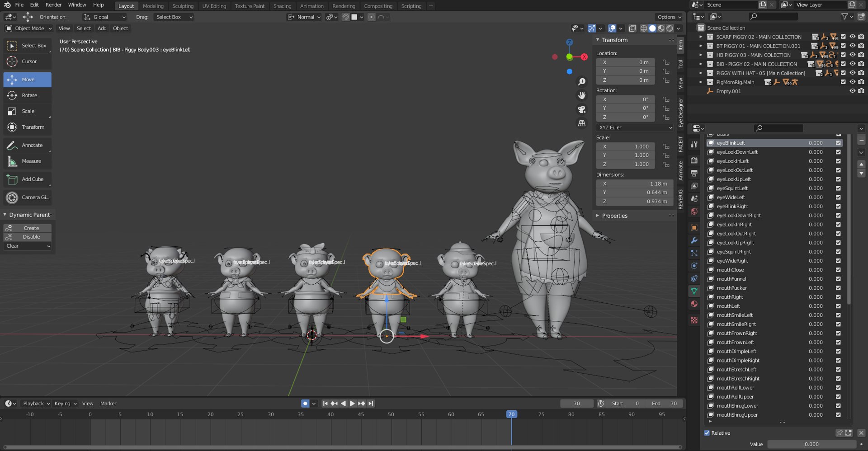The width and height of the screenshot is (868, 451).
Task: Pick the Transform tool
Action: (x=27, y=127)
